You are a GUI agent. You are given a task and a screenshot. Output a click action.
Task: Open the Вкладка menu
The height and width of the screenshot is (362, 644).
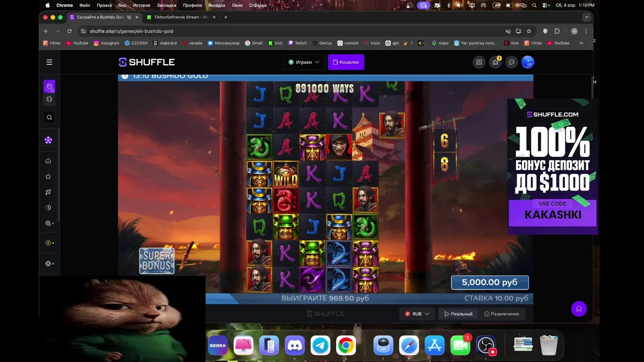[216, 5]
